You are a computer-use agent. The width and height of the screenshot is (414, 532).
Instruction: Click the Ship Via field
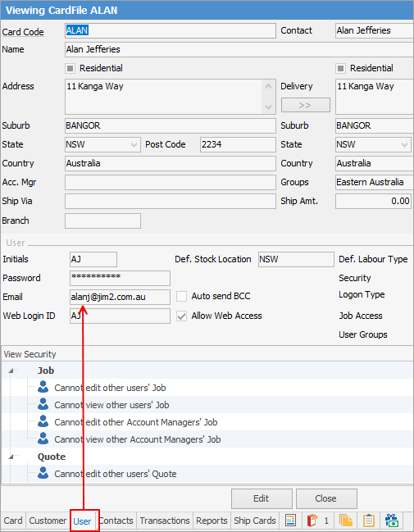pos(171,201)
